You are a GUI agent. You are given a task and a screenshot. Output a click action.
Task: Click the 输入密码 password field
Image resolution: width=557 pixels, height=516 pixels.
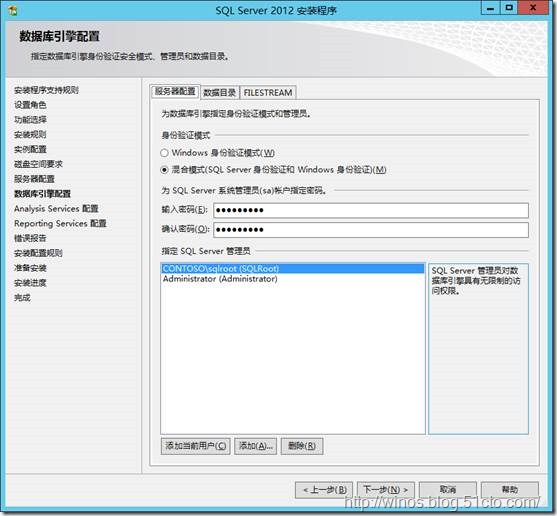click(x=371, y=210)
